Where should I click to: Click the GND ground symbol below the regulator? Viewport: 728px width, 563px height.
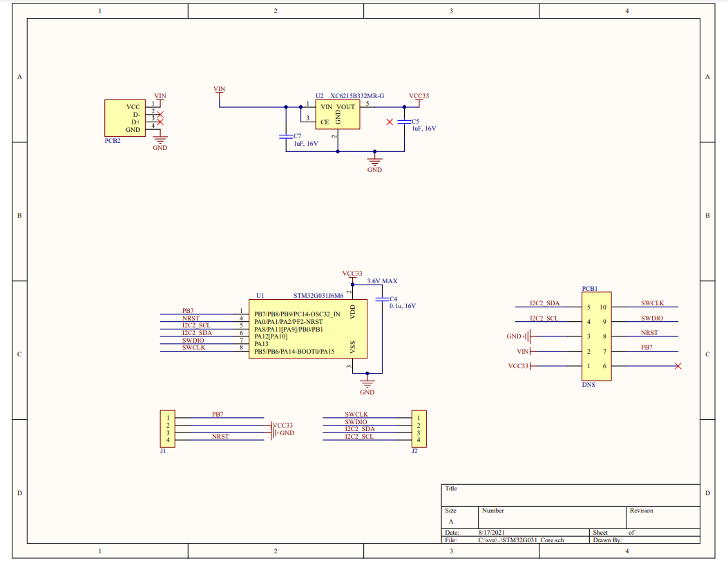point(374,159)
